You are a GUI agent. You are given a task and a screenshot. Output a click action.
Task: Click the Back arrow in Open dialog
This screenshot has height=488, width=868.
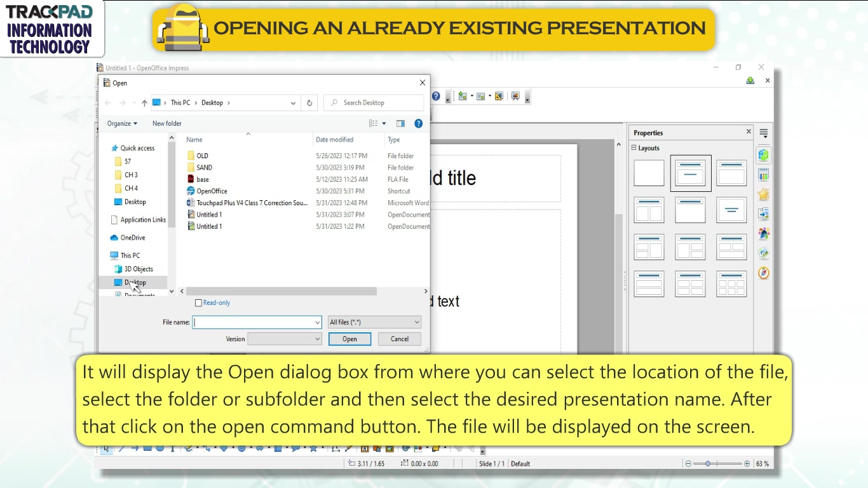pyautogui.click(x=108, y=103)
